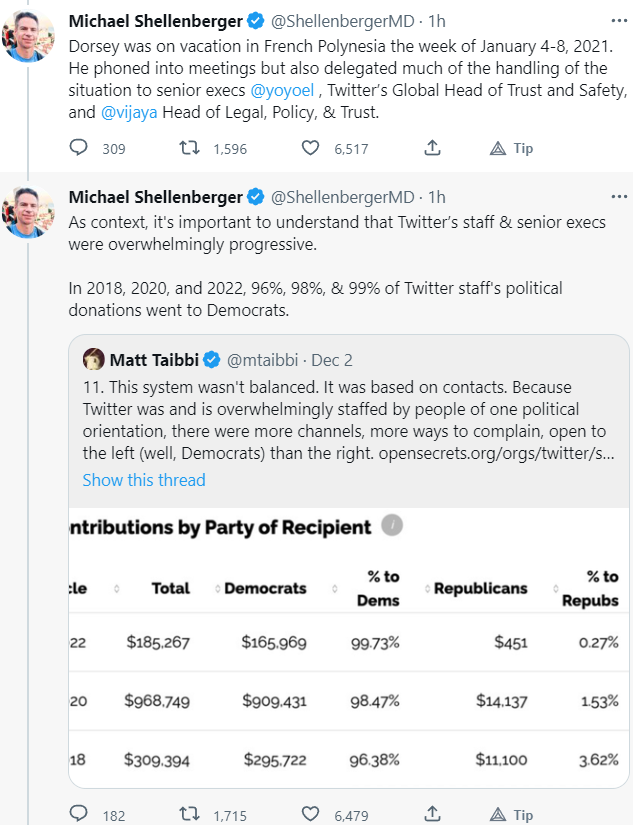Reply to the tweet with 182 replies

80,815
